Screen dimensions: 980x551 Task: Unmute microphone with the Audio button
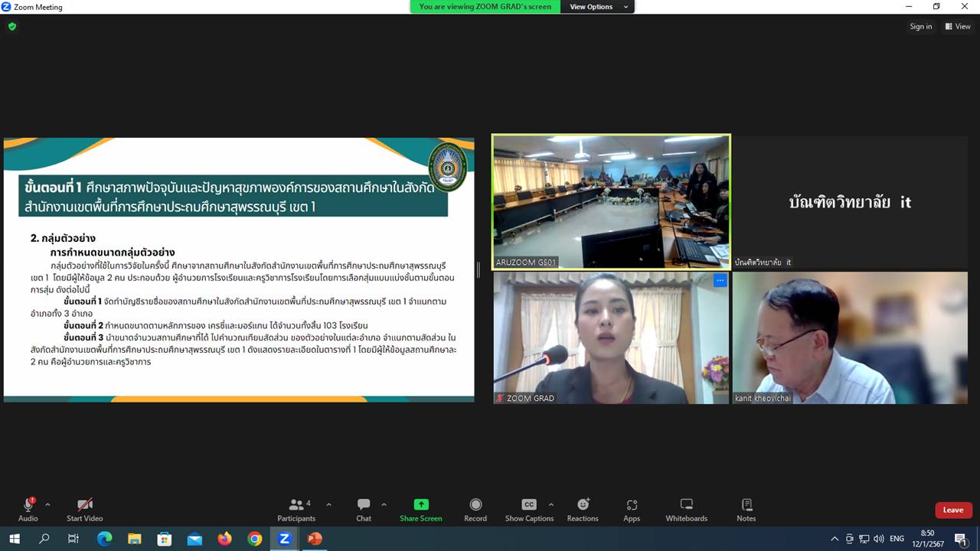28,510
